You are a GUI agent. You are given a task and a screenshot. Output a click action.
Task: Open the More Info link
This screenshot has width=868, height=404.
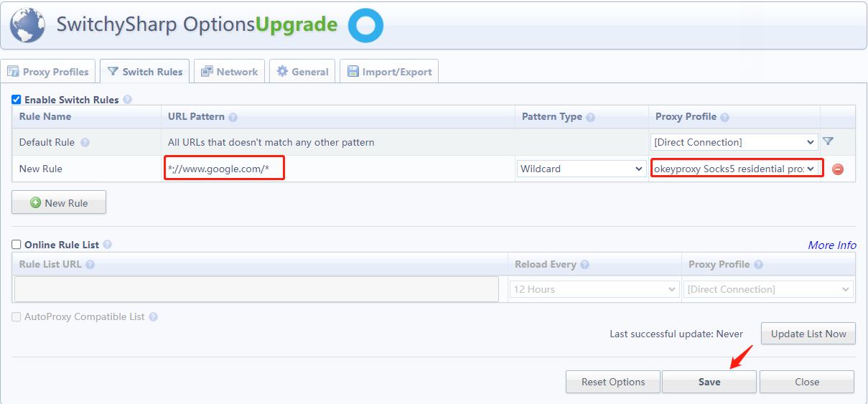pyautogui.click(x=832, y=245)
